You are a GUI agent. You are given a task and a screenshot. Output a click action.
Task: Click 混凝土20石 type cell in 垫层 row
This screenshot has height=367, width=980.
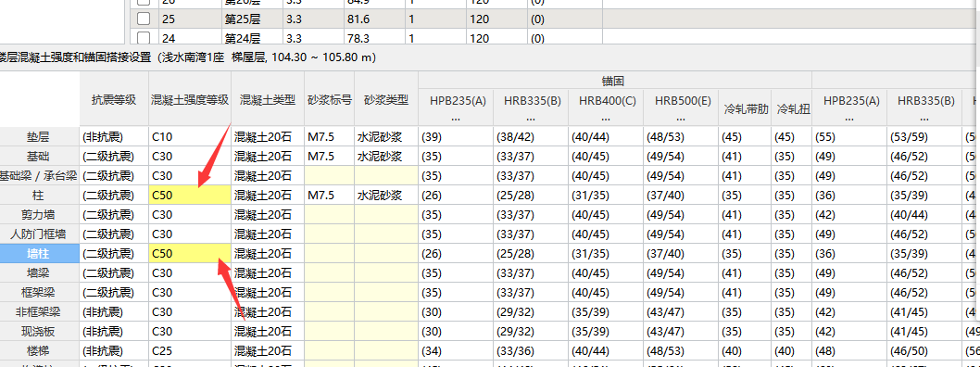pos(268,137)
